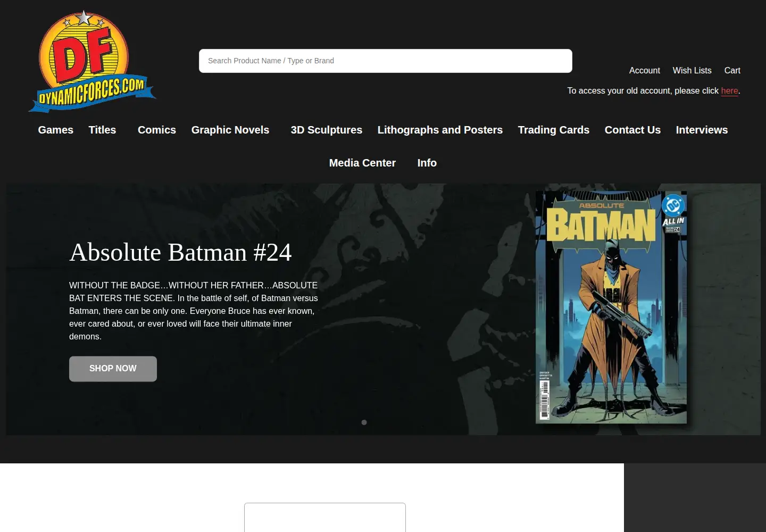Screen dimensions: 766x532
Task: Click the red 'here' old account link
Action: (x=729, y=90)
